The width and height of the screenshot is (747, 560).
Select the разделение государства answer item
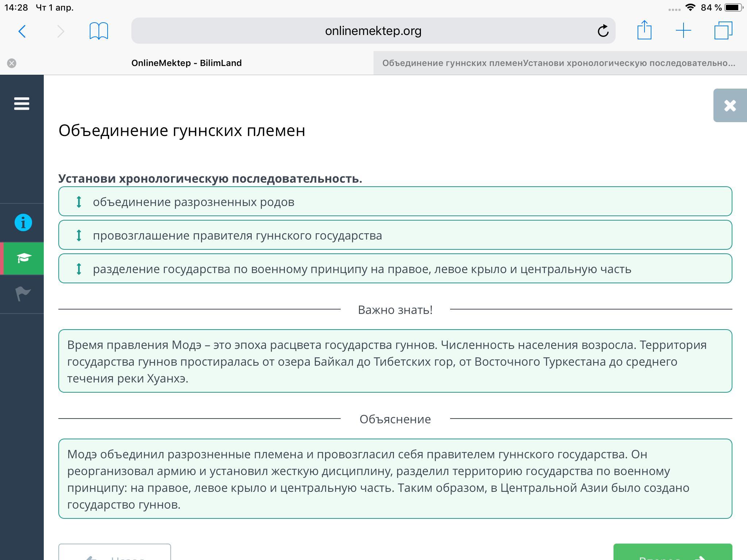click(x=361, y=269)
